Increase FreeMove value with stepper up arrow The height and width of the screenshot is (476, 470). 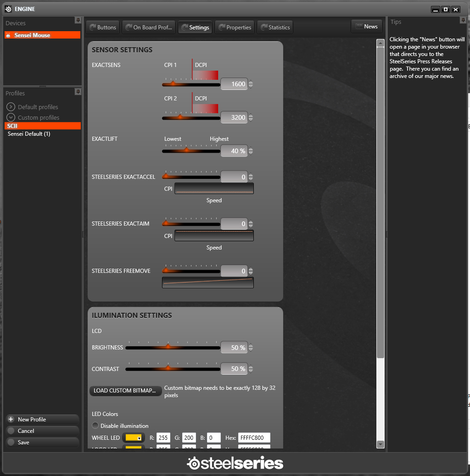(251, 269)
